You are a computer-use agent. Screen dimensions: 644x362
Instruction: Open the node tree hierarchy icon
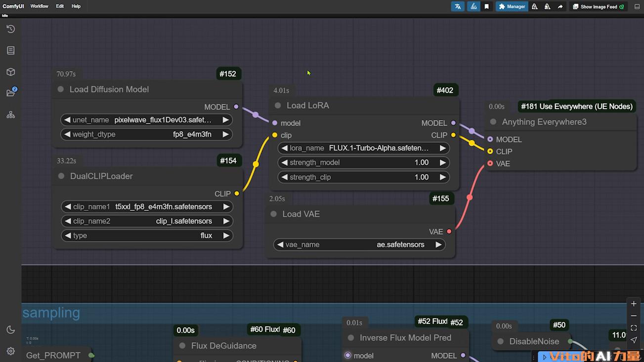click(10, 115)
